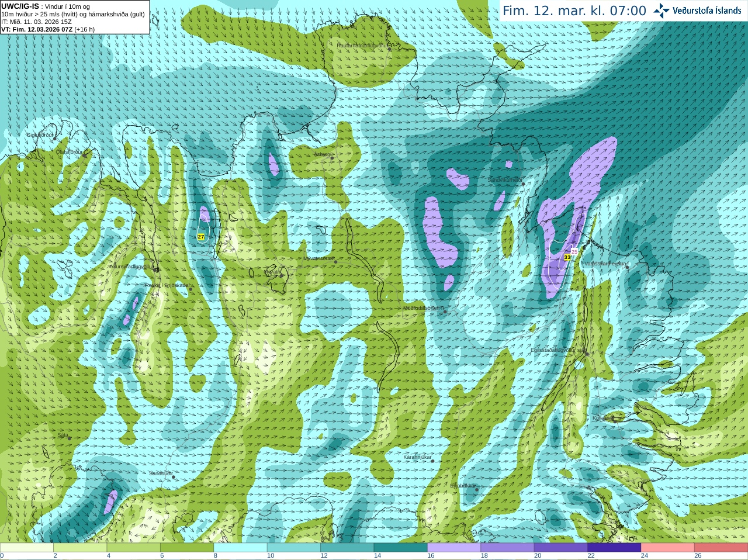Select the Akureyrarflugvöllur station dot

tap(156, 270)
